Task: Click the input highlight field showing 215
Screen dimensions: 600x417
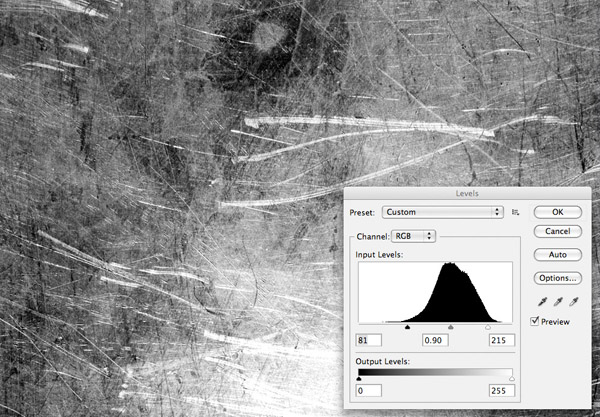Action: 502,340
